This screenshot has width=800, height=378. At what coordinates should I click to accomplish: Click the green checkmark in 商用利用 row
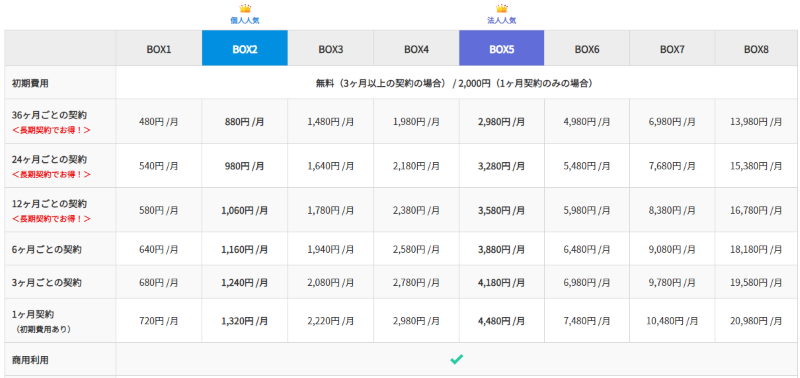click(457, 360)
